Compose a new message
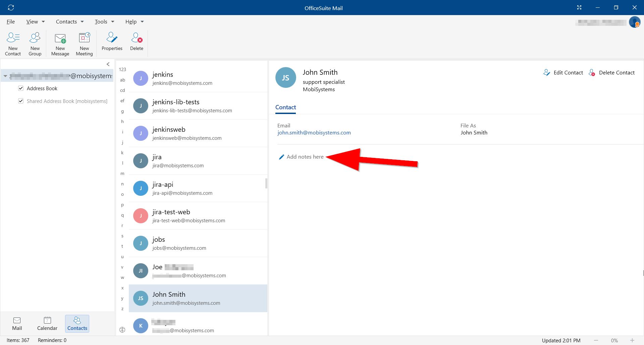Image resolution: width=644 pixels, height=345 pixels. 60,44
